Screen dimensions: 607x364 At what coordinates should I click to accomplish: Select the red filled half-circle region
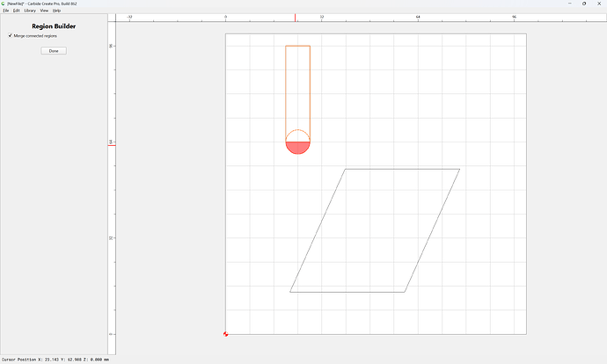pyautogui.click(x=297, y=148)
